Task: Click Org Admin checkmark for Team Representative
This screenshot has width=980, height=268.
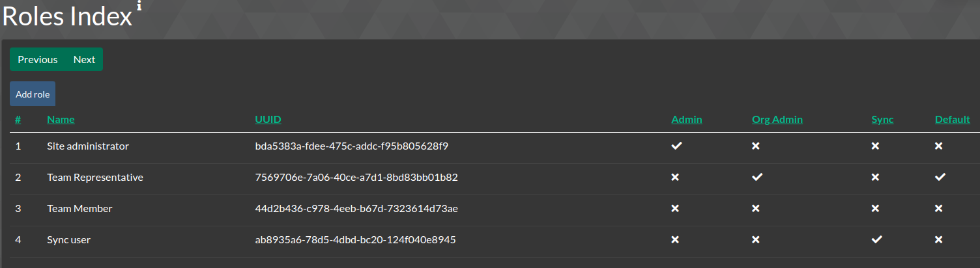Action: pyautogui.click(x=757, y=177)
